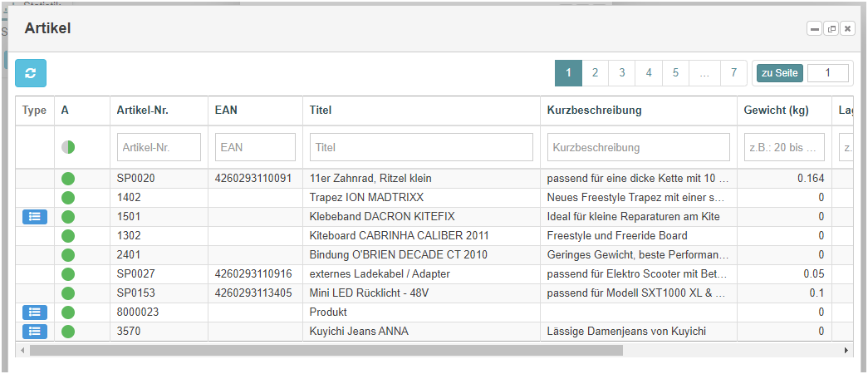This screenshot has width=868, height=374.
Task: Click green status dot of article SP0153
Action: tap(68, 293)
